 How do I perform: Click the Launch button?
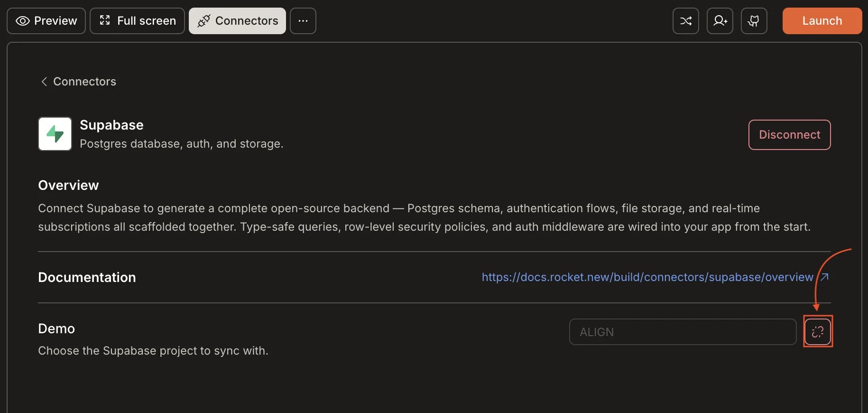coord(822,21)
